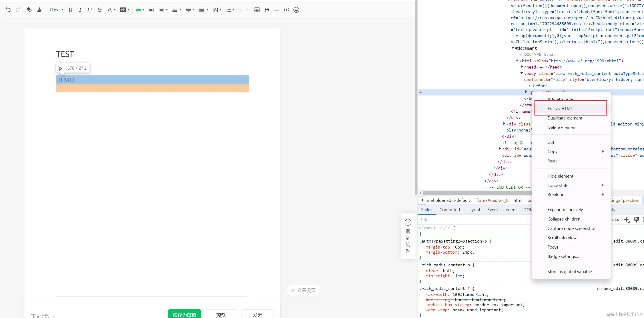Image resolution: width=644 pixels, height=318 pixels.
Task: Toggle strikethrough formatting
Action: pos(100,10)
